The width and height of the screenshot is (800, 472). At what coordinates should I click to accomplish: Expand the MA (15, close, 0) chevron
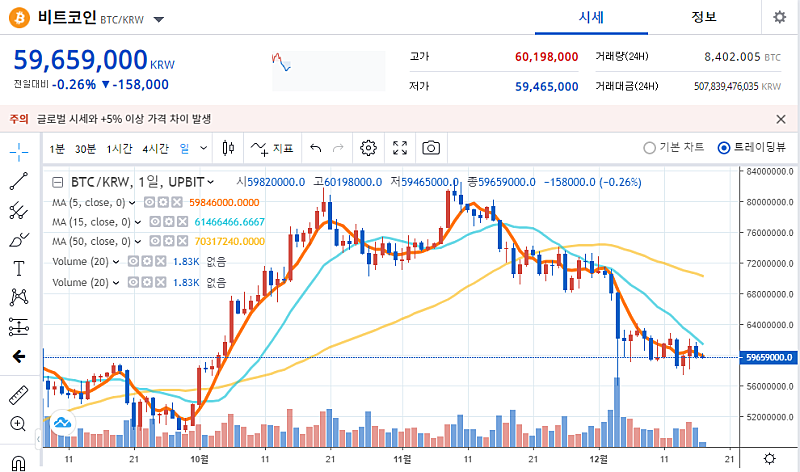[138, 222]
